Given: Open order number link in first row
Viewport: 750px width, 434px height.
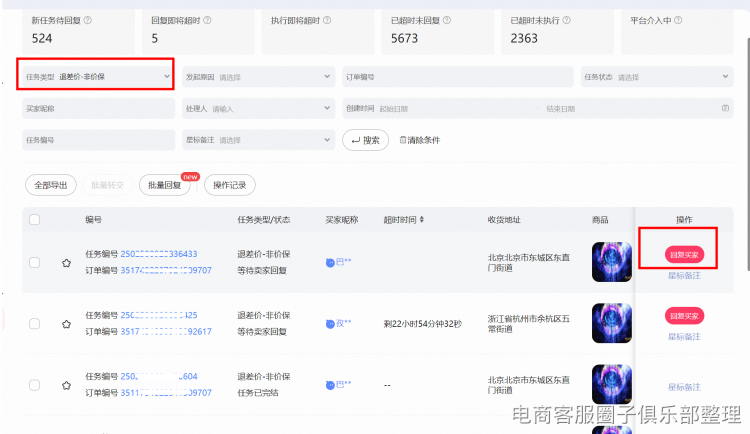Looking at the screenshot, I should click(x=166, y=270).
